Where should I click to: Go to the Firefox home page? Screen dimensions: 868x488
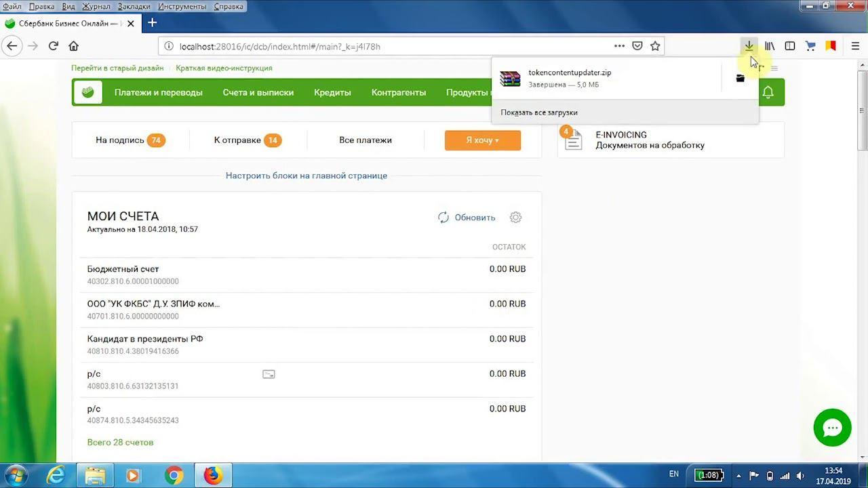coord(74,46)
